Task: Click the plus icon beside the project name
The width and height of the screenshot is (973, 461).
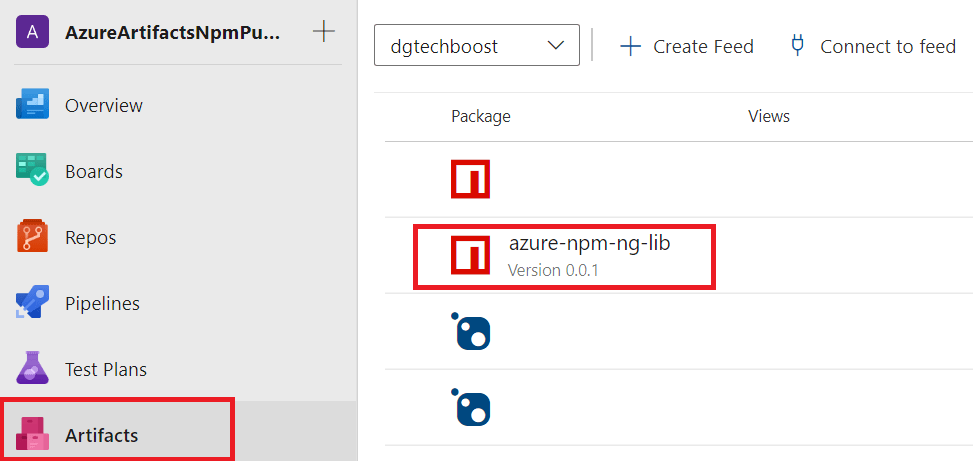Action: pyautogui.click(x=324, y=32)
